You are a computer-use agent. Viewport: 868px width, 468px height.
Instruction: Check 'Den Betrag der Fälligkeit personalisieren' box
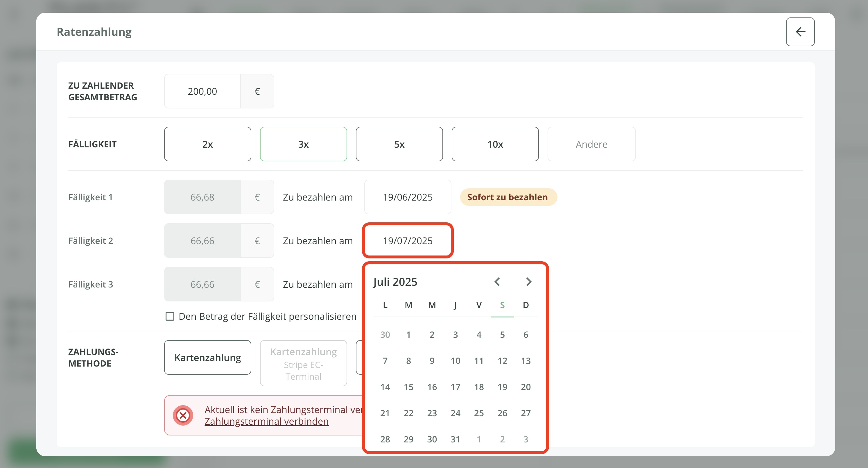(170, 316)
